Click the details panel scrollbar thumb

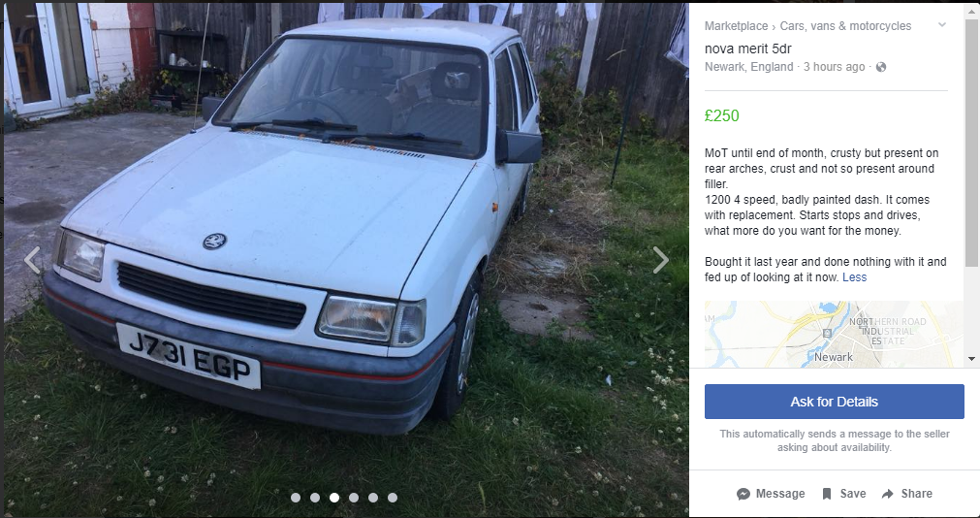[x=972, y=144]
